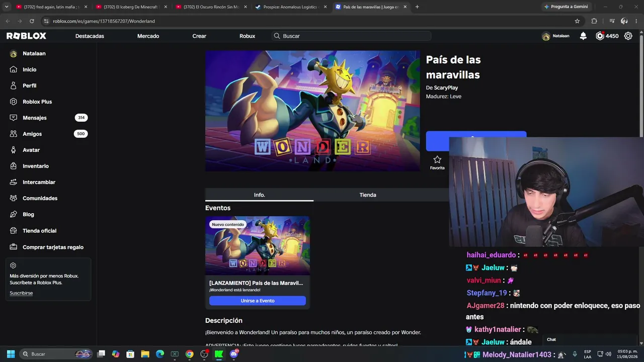
Task: Click the Tienda oficial icon in sidebar
Action: click(x=14, y=231)
